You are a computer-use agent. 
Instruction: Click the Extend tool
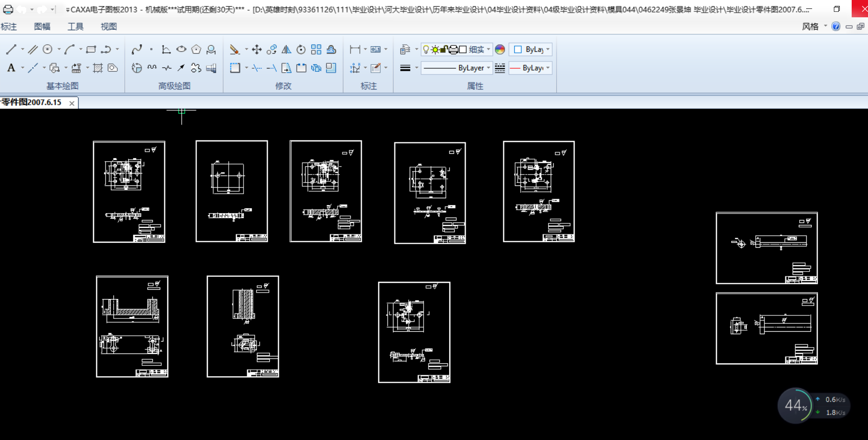pos(271,68)
